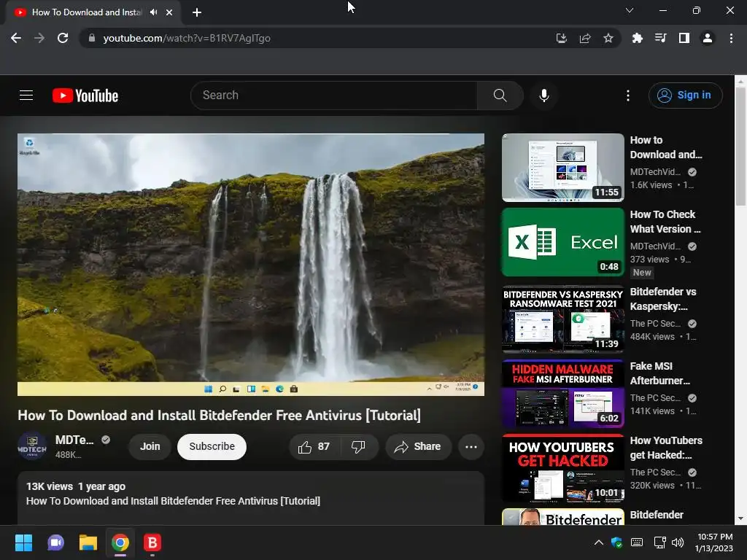Open File Explorer from the taskbar

[x=88, y=542]
